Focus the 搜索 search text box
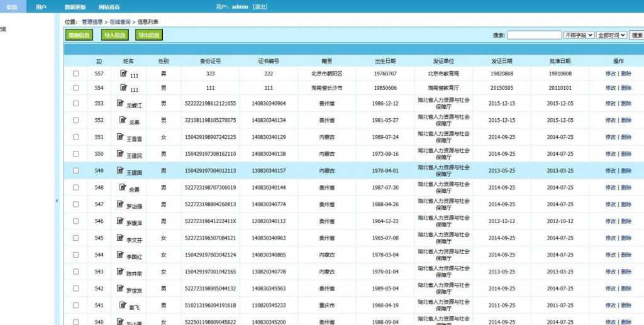The width and height of the screenshot is (644, 325). coord(534,35)
